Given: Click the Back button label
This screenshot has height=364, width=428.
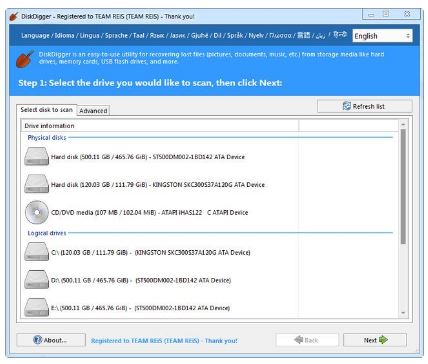Looking at the screenshot, I should (311, 340).
